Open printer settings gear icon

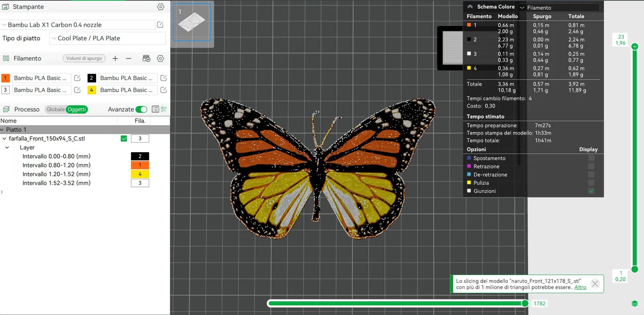click(x=161, y=7)
